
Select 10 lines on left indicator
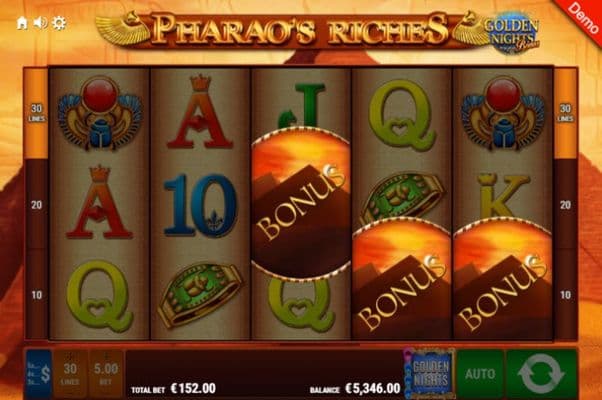pos(36,295)
